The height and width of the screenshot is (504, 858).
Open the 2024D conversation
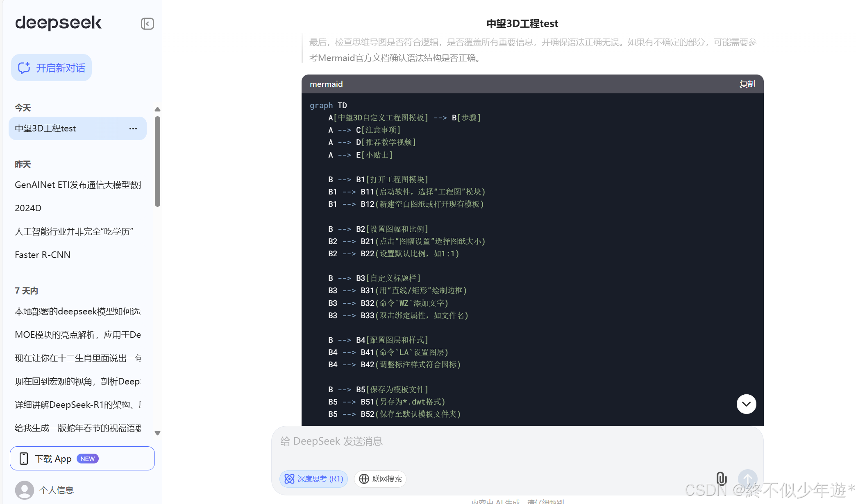pos(28,208)
